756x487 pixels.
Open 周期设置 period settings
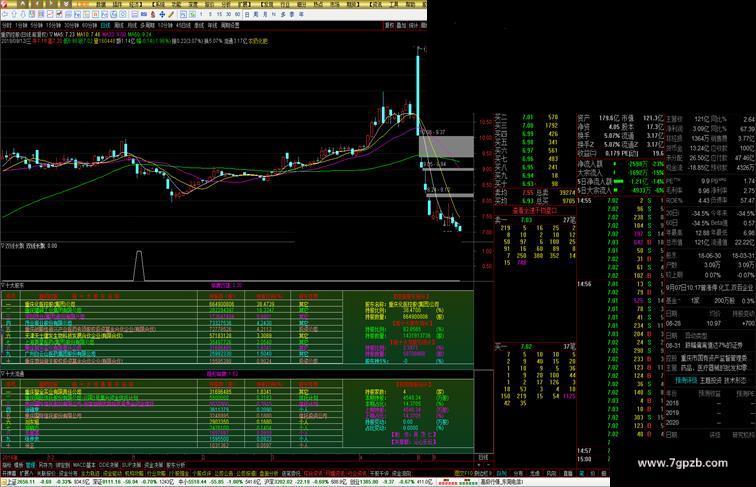tap(230, 25)
